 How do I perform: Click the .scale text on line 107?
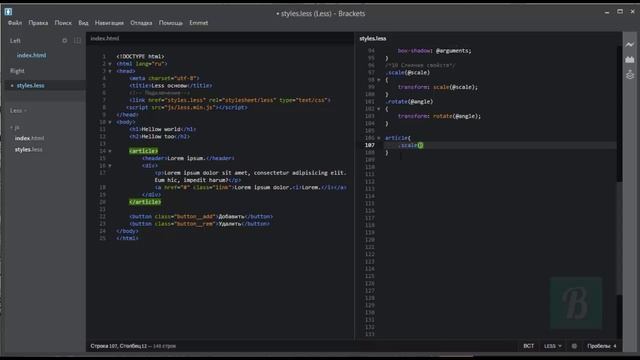(x=408, y=145)
